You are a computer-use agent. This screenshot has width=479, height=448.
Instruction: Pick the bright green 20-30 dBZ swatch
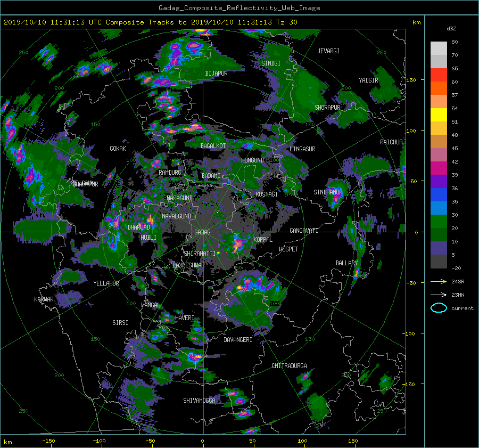tap(439, 222)
